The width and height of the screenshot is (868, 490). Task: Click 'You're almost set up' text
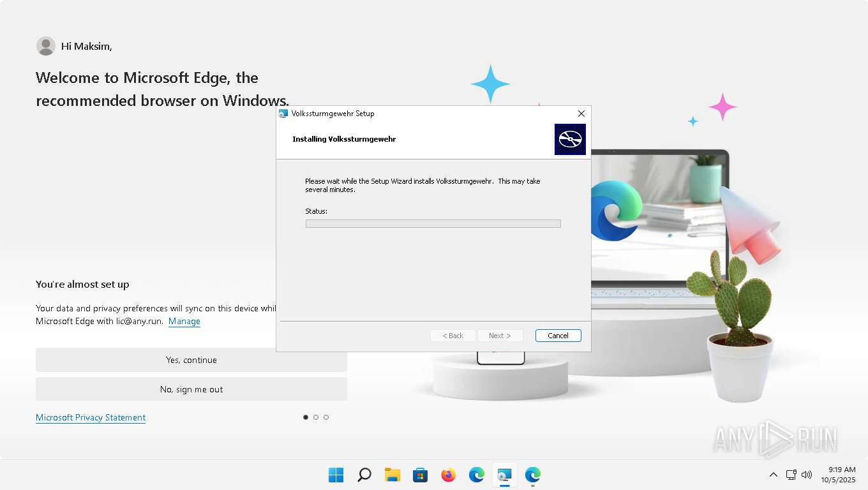(x=82, y=285)
